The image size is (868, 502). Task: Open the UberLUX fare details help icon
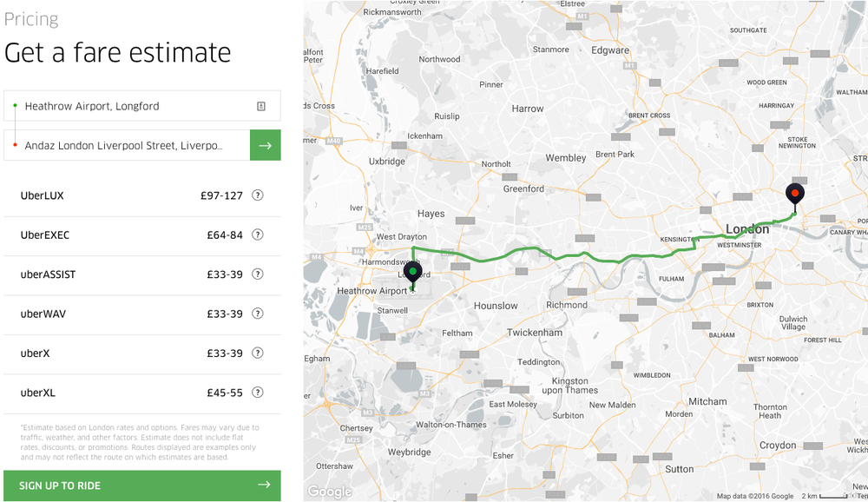pyautogui.click(x=257, y=195)
